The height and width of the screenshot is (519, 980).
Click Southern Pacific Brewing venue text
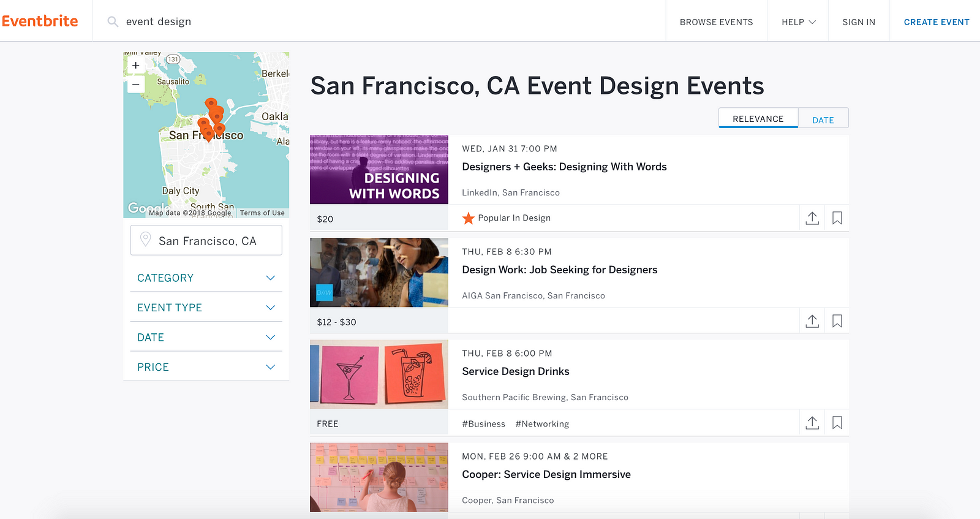point(545,397)
